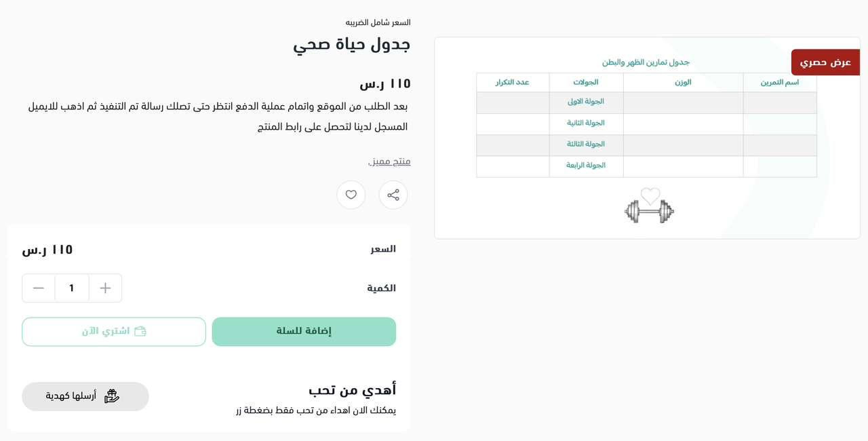Buy now using the اشتري الآن button
The width and height of the screenshot is (868, 441).
114,332
